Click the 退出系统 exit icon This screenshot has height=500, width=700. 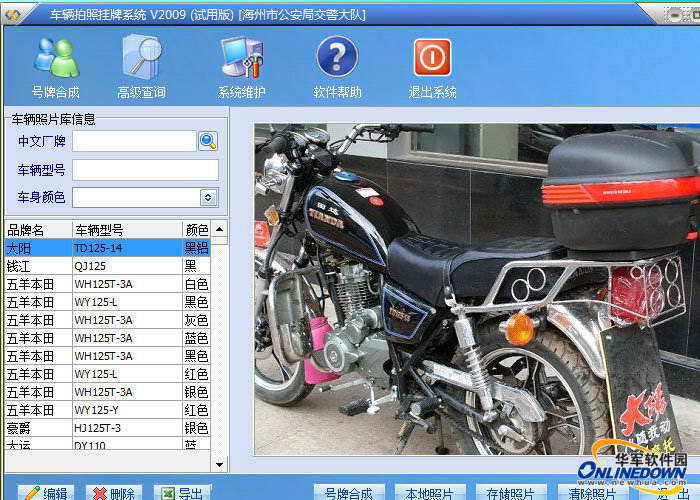pos(432,67)
